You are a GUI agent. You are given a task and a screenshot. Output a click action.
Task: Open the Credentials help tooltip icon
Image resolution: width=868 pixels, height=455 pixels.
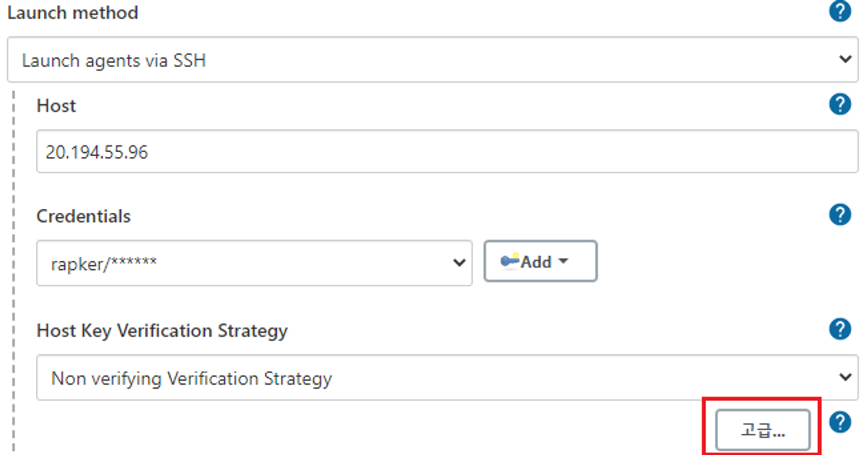point(840,215)
